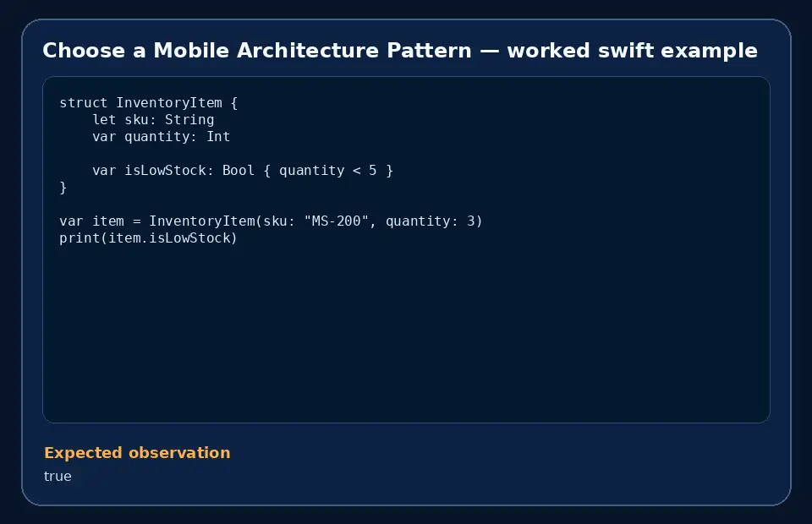Click the line 'struct InventoryItem {'
812x524 pixels.
(149, 103)
